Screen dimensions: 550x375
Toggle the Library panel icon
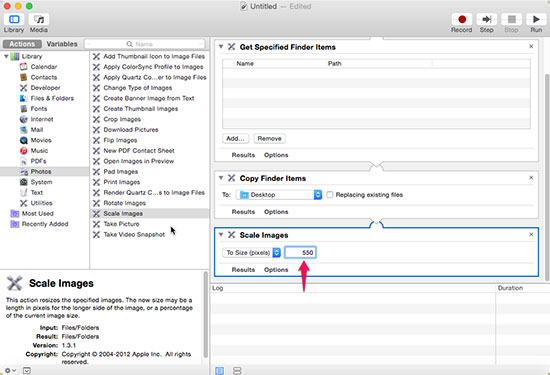pos(14,19)
